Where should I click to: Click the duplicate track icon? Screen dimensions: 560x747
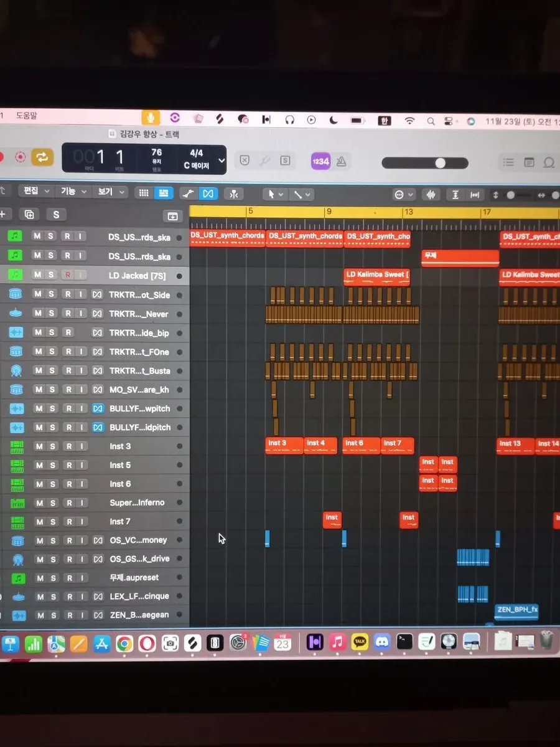pyautogui.click(x=29, y=215)
